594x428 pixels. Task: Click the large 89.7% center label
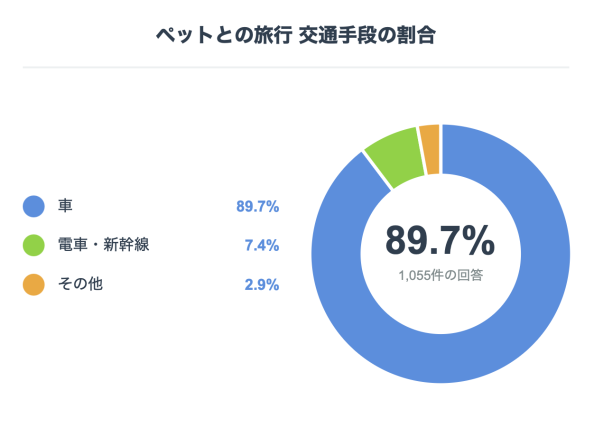point(440,241)
